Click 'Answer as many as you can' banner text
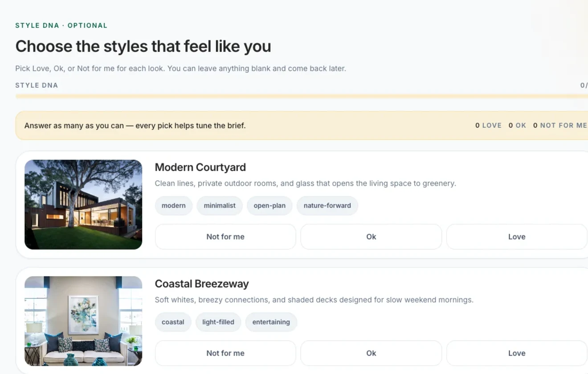 click(135, 126)
